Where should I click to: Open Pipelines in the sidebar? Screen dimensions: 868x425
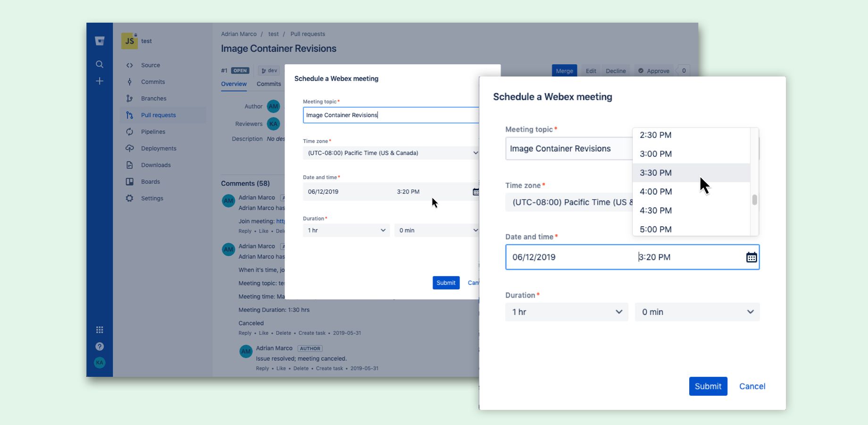pos(153,132)
